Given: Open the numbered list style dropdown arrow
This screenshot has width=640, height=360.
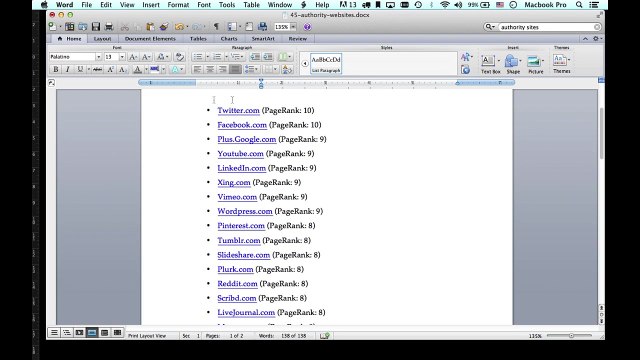Looking at the screenshot, I should [x=227, y=57].
